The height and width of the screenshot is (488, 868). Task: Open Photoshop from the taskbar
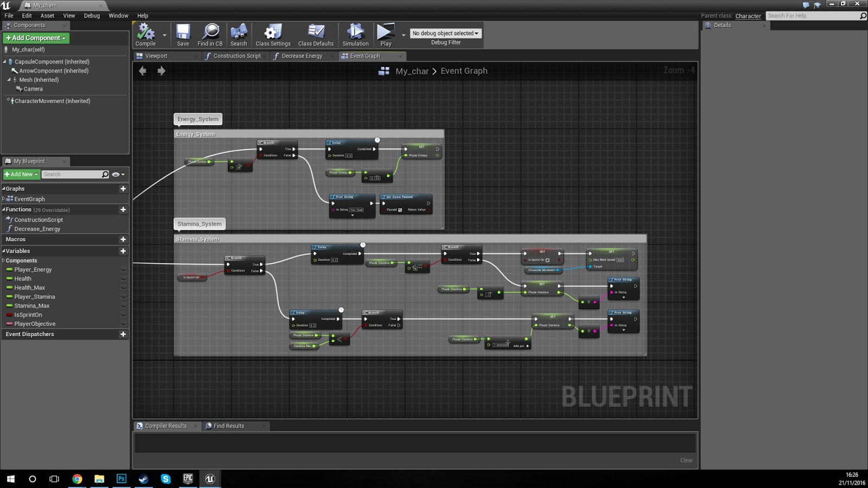[121, 479]
